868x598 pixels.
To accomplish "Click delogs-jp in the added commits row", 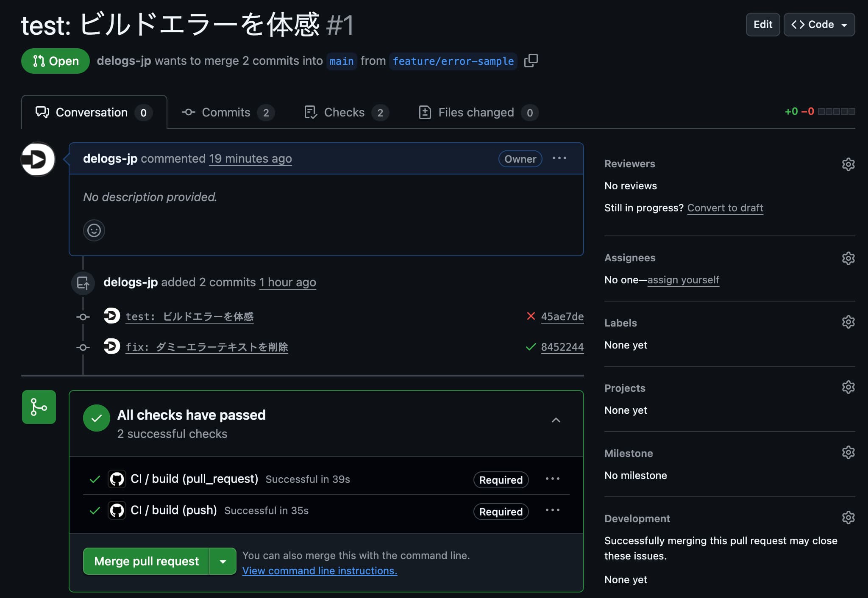I will (x=131, y=282).
